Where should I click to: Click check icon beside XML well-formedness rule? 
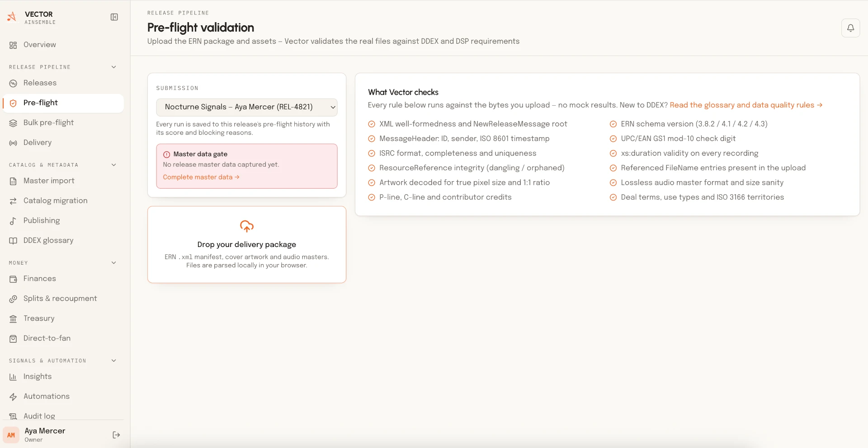(372, 124)
